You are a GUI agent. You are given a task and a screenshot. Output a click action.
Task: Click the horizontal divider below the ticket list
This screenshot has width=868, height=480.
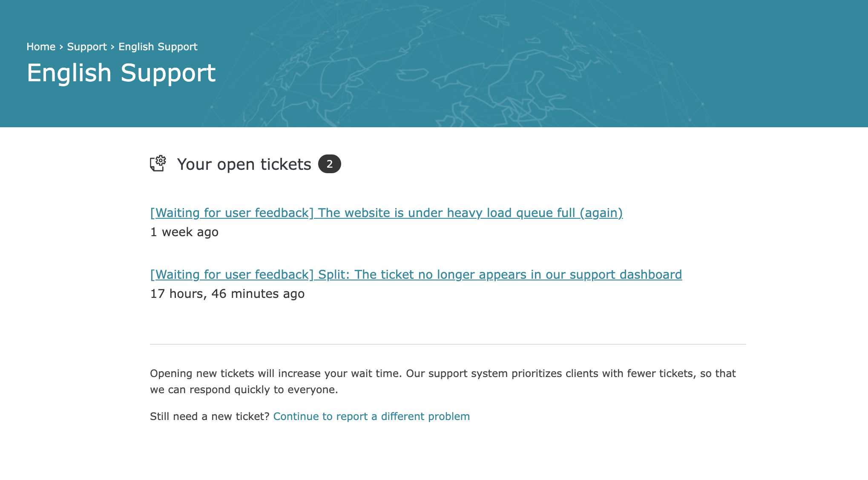click(448, 344)
